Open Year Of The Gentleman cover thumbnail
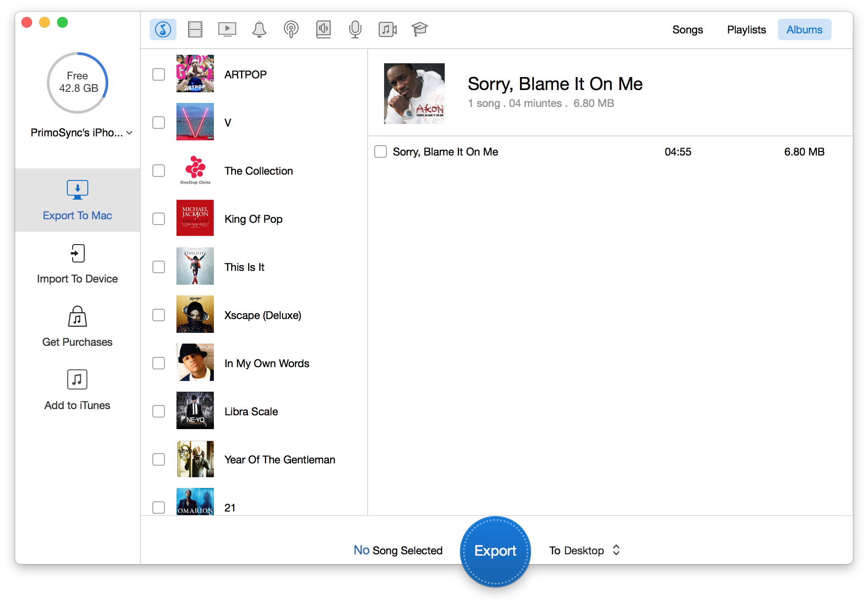 coord(195,459)
